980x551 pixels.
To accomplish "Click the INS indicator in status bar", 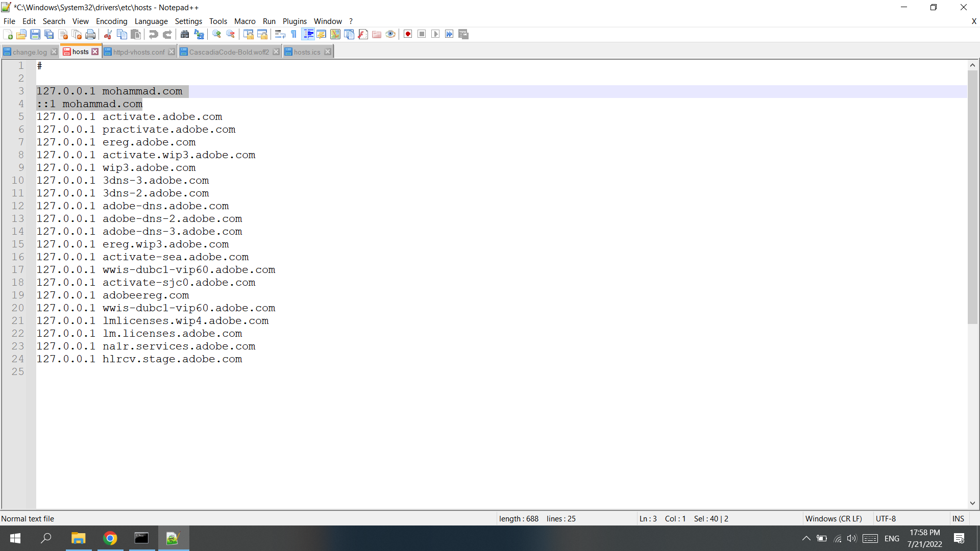I will [958, 519].
